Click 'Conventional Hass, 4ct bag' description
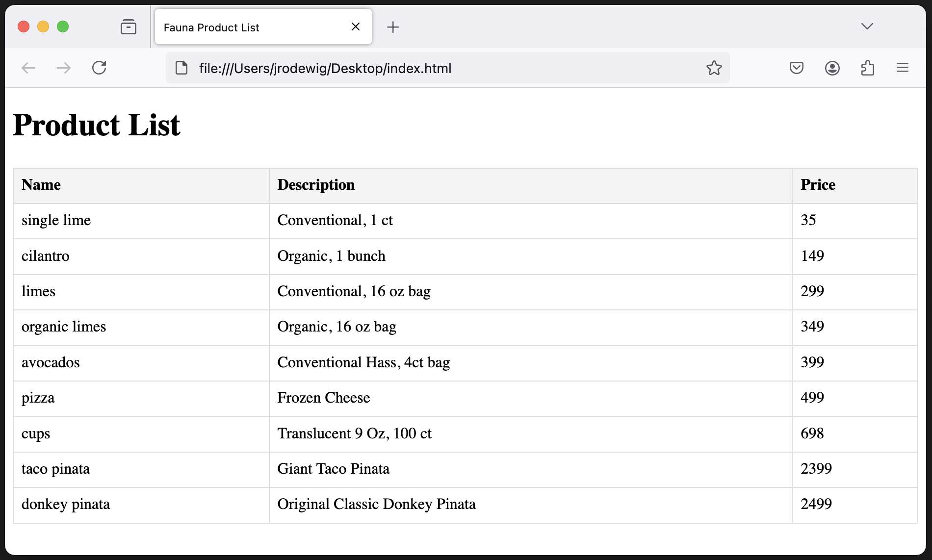Viewport: 932px width, 560px height. pos(363,363)
